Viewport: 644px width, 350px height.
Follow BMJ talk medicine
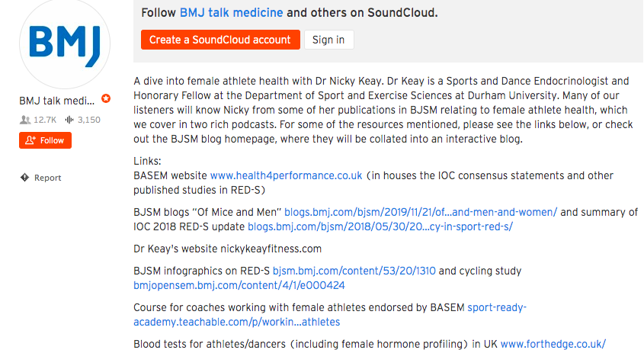tap(46, 140)
